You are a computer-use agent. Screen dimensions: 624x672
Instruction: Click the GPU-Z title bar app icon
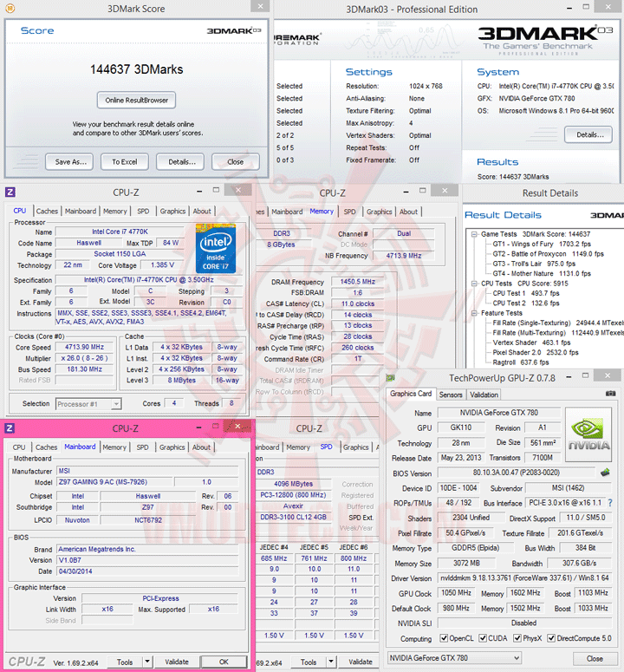click(x=390, y=377)
